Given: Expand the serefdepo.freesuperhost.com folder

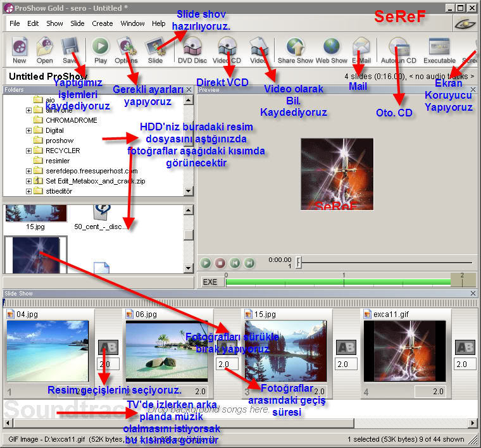Looking at the screenshot, I should [x=28, y=171].
